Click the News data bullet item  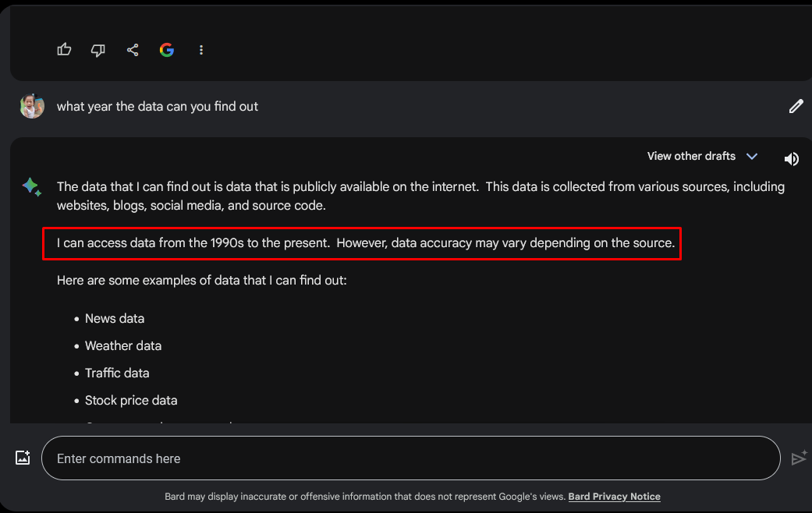(115, 318)
